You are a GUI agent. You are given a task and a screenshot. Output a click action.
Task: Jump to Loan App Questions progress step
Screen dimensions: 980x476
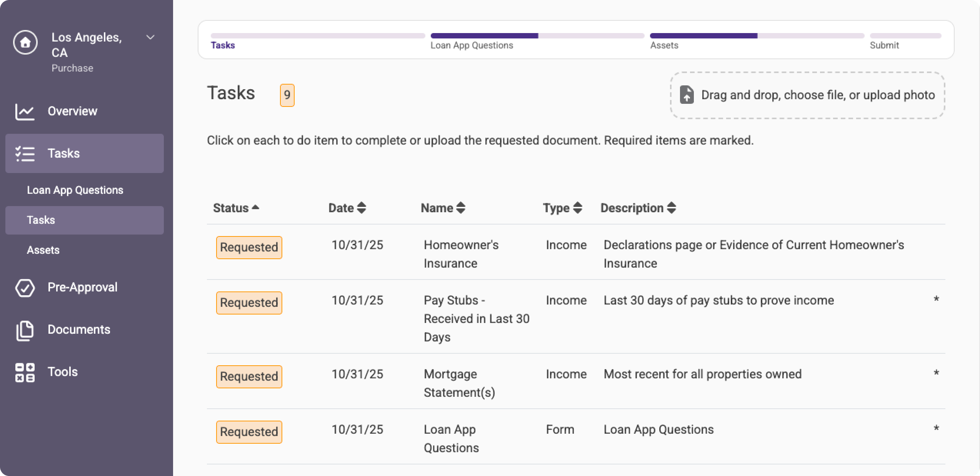[x=472, y=45]
